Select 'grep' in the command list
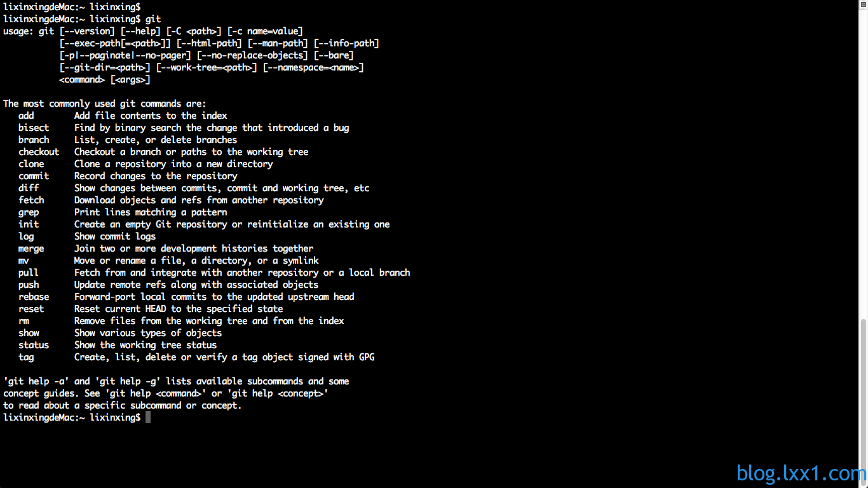 click(x=29, y=212)
